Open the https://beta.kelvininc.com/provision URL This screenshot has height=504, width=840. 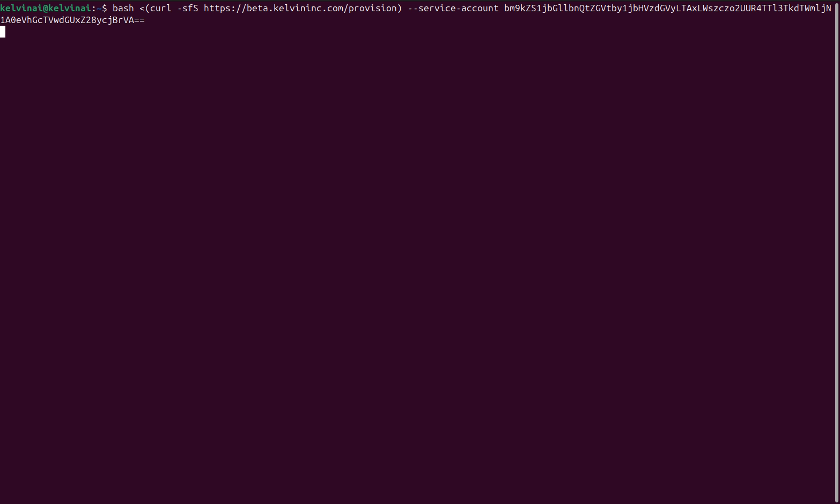300,8
